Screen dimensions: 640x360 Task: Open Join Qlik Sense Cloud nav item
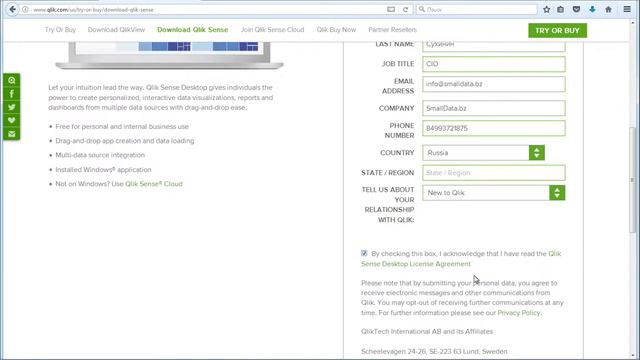click(x=272, y=30)
